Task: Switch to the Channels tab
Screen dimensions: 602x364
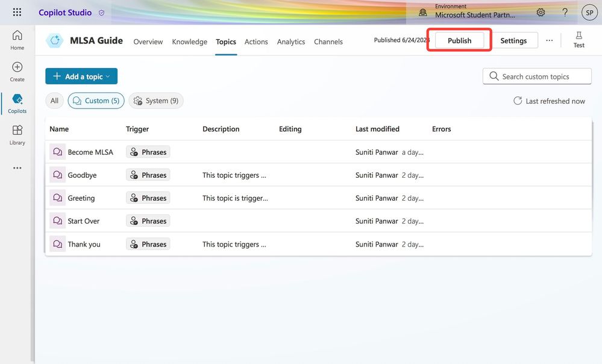Action: (x=328, y=42)
